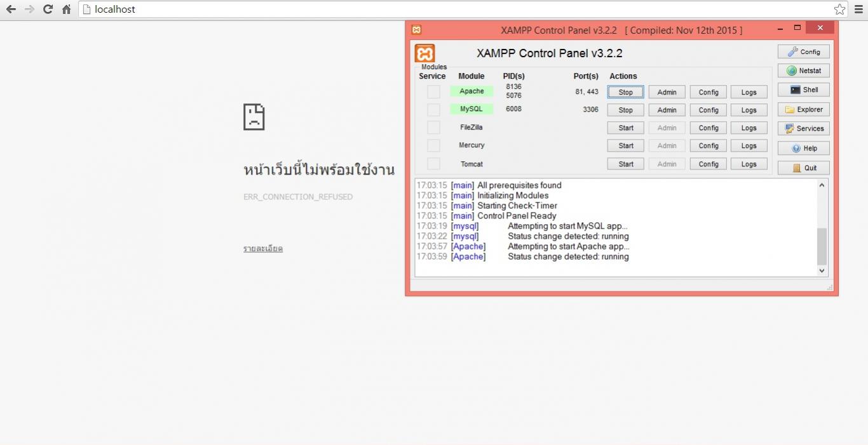This screenshot has height=445, width=868.
Task: Click the รายละเอียด details link
Action: point(263,248)
